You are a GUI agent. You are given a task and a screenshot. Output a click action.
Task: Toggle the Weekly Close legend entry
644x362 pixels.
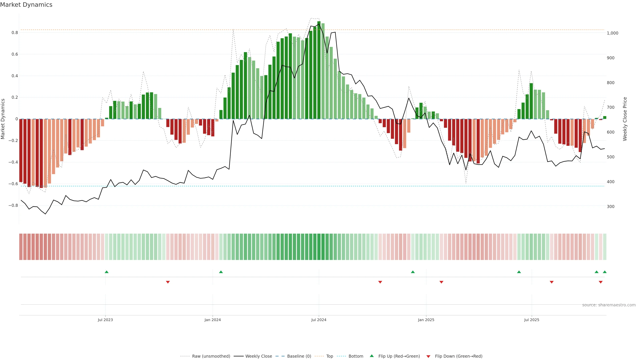click(x=258, y=356)
